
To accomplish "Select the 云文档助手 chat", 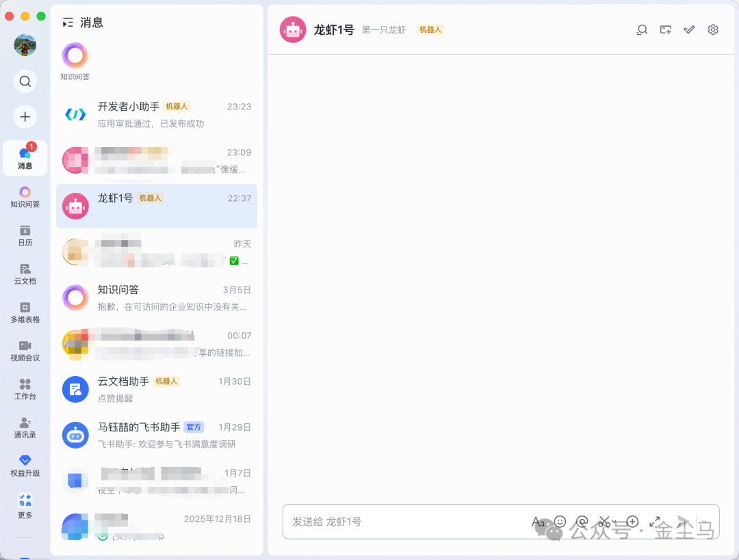I will pyautogui.click(x=157, y=389).
